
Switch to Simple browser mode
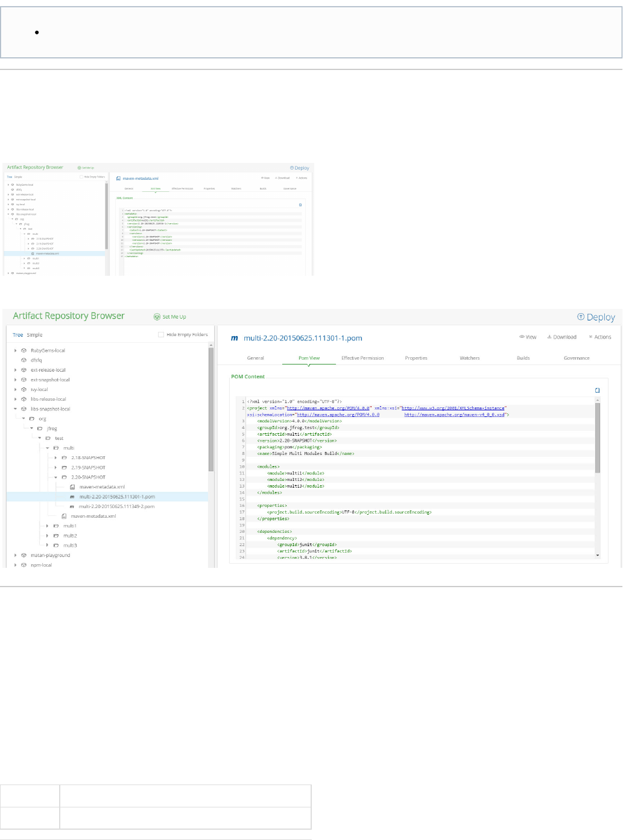34,335
